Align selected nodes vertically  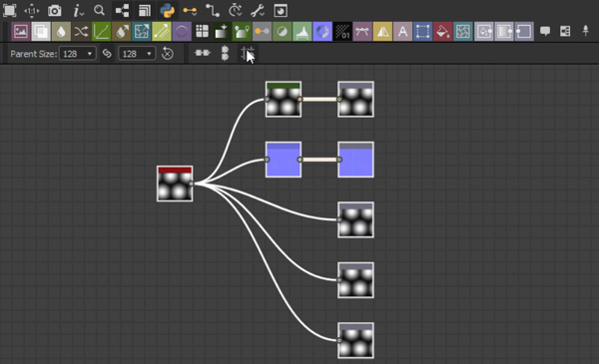[225, 54]
